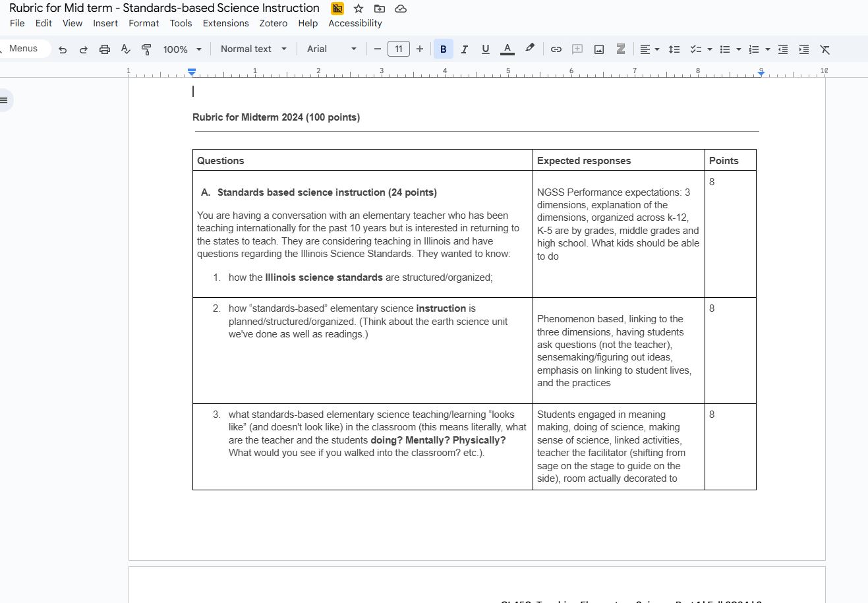This screenshot has height=603, width=868.
Task: Insert a comment
Action: [x=577, y=49]
